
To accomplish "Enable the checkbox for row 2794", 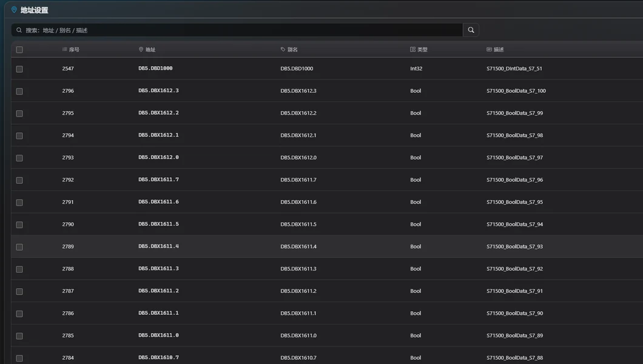I will (19, 136).
